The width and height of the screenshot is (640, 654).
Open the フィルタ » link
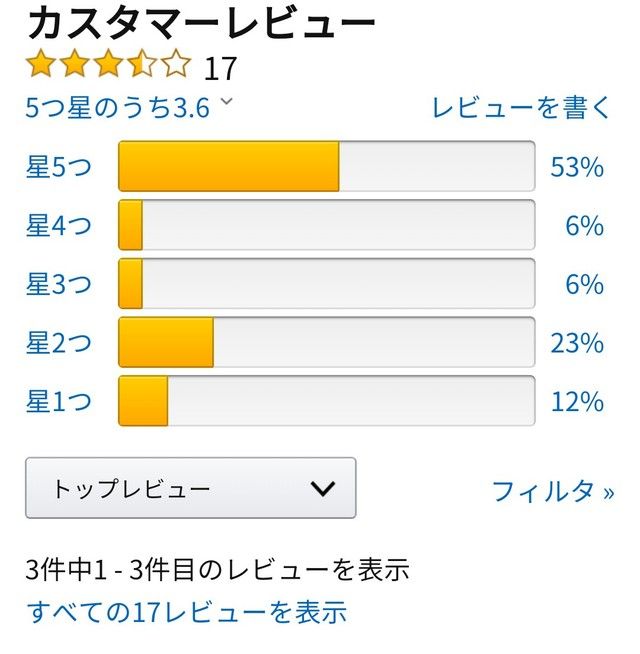pyautogui.click(x=553, y=491)
